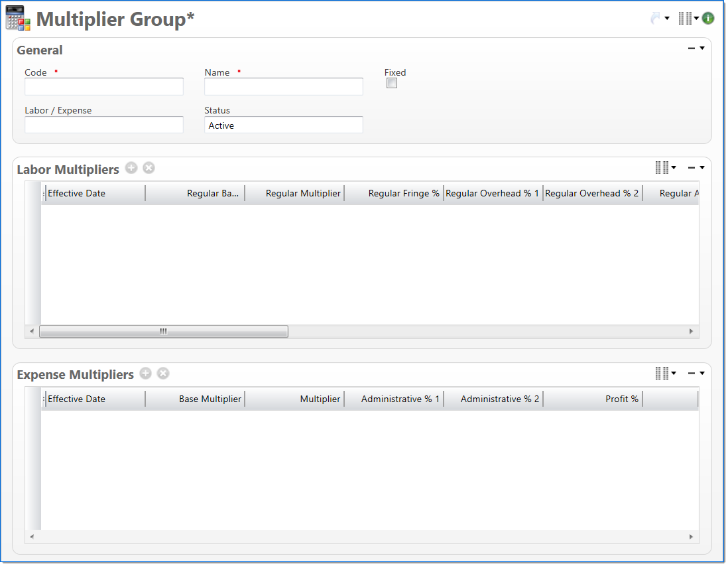
Task: Collapse the Expense Multipliers section
Action: pos(692,374)
